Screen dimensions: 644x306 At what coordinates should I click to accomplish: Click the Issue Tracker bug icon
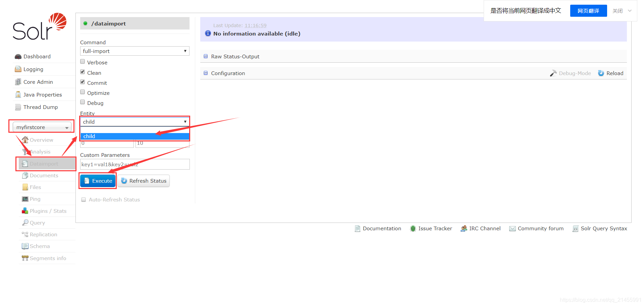coord(413,229)
